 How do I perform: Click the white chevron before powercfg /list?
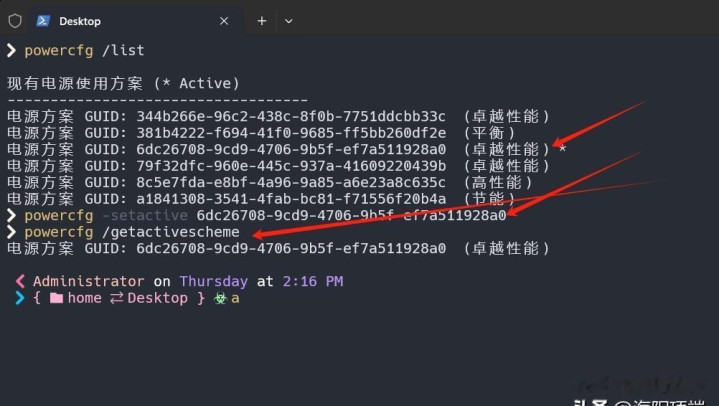click(12, 50)
